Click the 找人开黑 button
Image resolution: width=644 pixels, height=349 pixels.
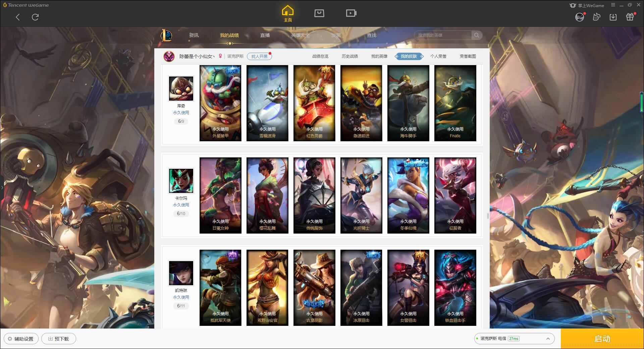pyautogui.click(x=259, y=56)
